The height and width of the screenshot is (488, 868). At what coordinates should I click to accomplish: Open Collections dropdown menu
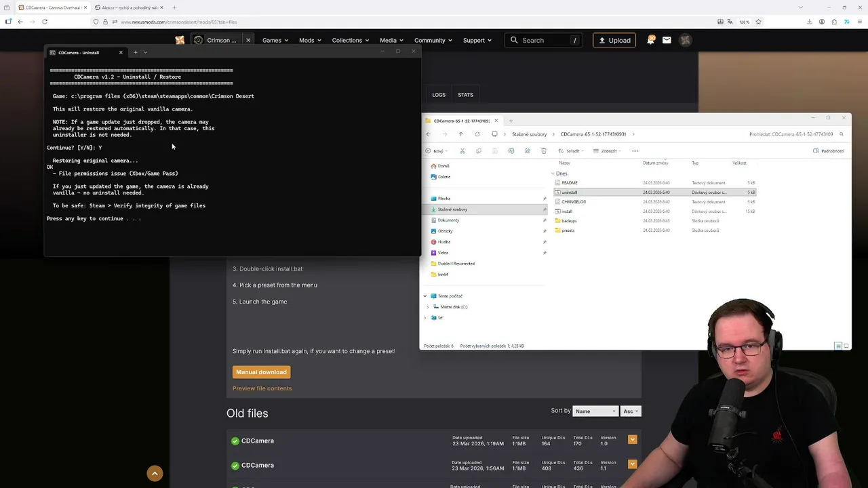351,40
